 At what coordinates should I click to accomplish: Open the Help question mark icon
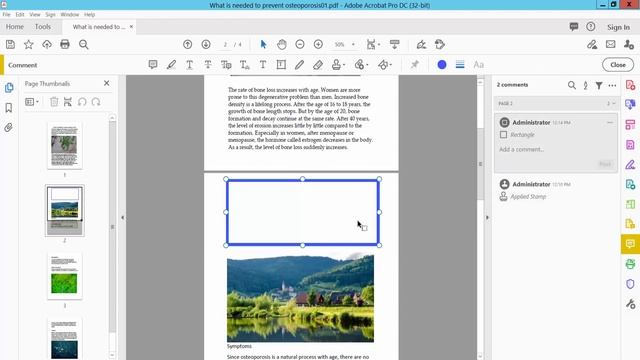coord(591,27)
